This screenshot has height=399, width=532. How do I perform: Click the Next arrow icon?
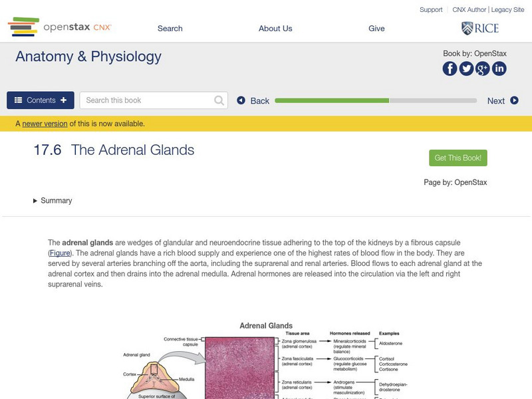coord(514,100)
